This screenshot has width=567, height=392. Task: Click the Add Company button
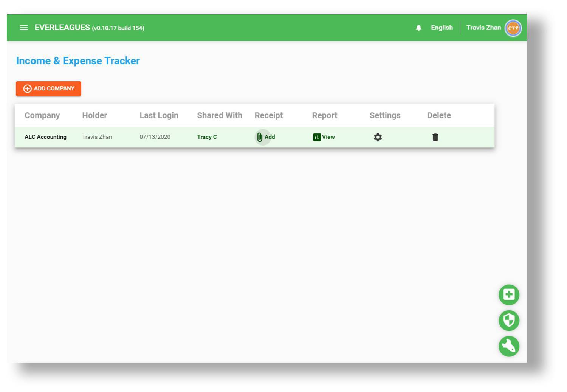click(48, 88)
